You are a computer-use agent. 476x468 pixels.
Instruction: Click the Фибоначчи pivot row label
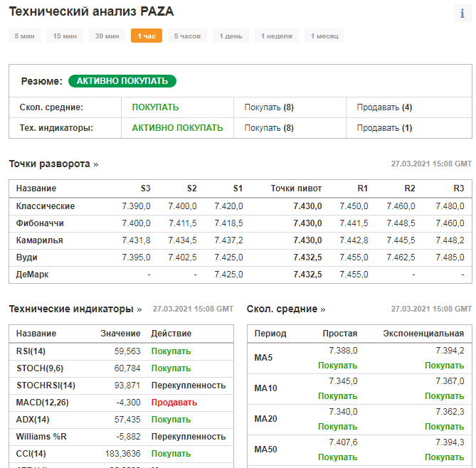[41, 223]
